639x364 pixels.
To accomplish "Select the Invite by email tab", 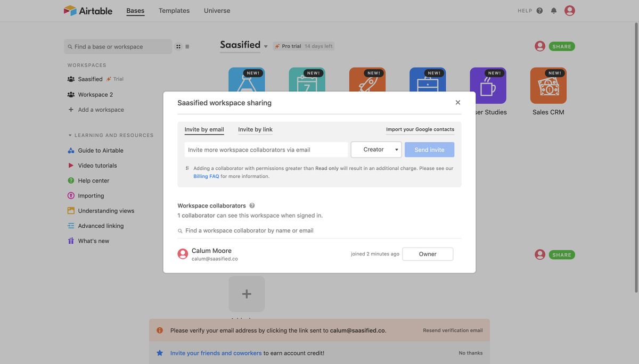I will 204,129.
